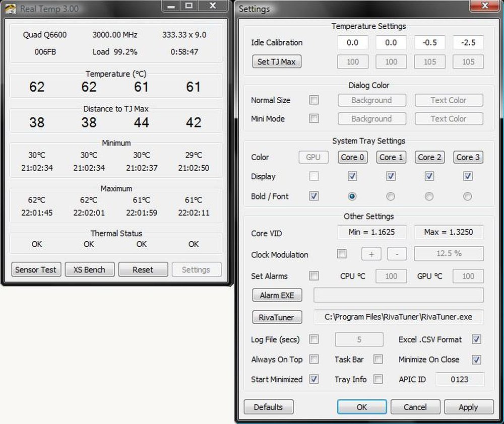This screenshot has height=424, width=504.
Task: Browse for an Alarm EXE file
Action: coord(277,295)
